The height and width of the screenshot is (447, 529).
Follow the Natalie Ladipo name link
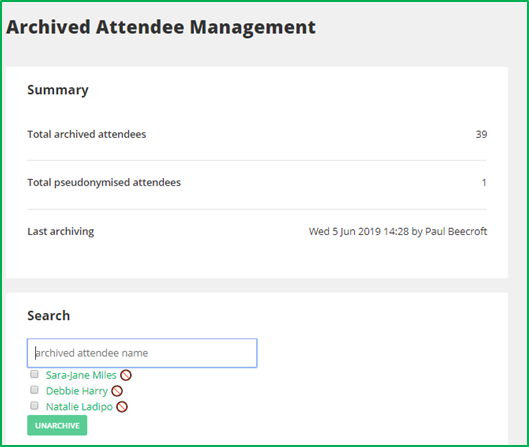pyautogui.click(x=79, y=407)
